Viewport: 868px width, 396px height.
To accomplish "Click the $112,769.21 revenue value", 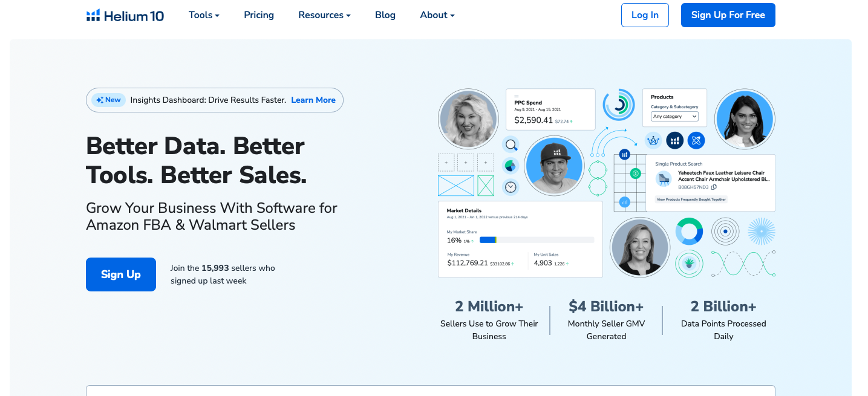I will 468,263.
